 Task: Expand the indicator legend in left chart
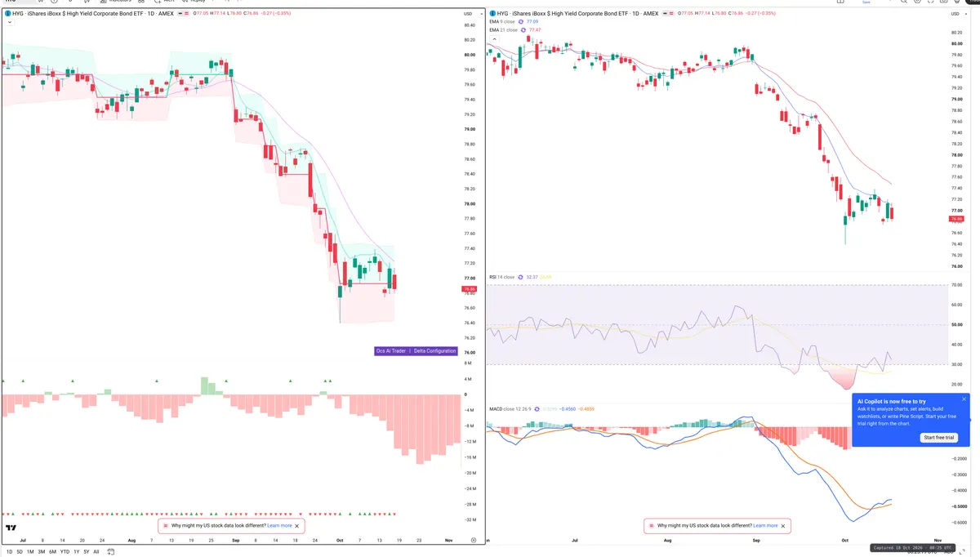(x=9, y=22)
